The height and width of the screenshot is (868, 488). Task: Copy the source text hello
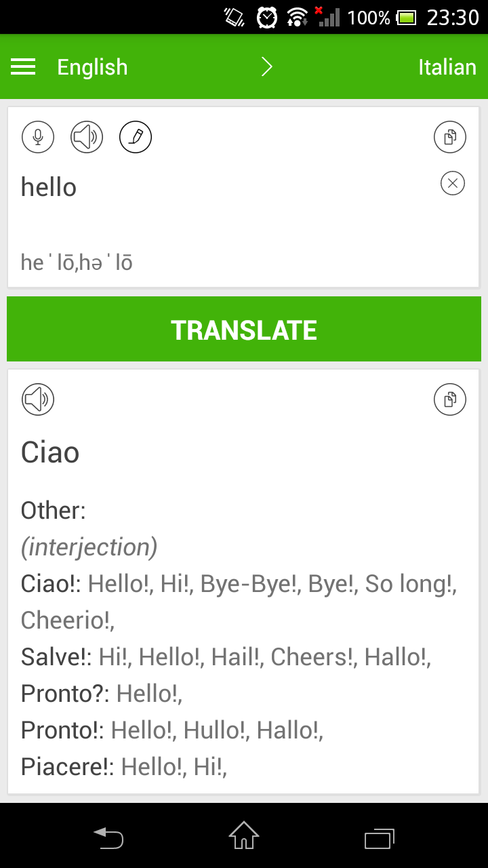(x=450, y=138)
